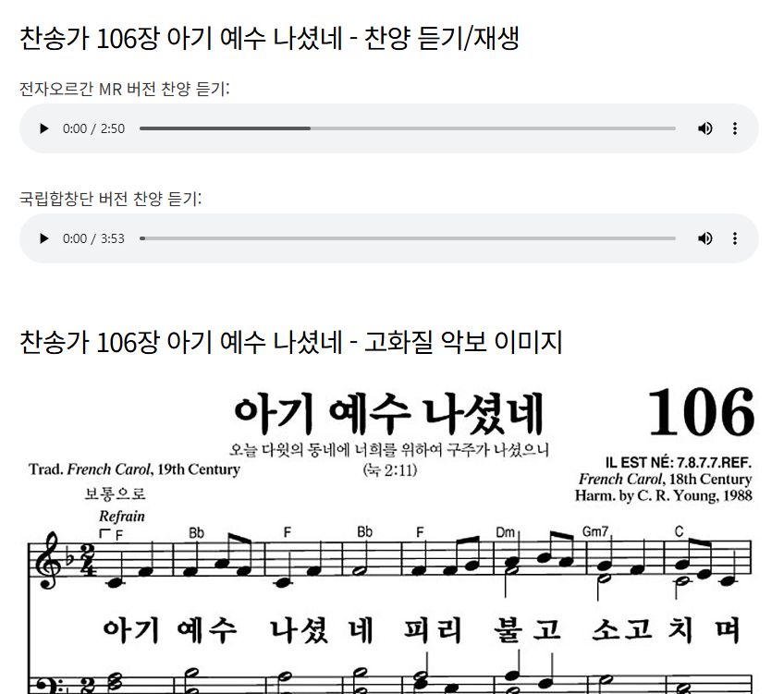784x694 pixels.
Task: Mute the 국립합창단 audio player
Action: click(705, 238)
